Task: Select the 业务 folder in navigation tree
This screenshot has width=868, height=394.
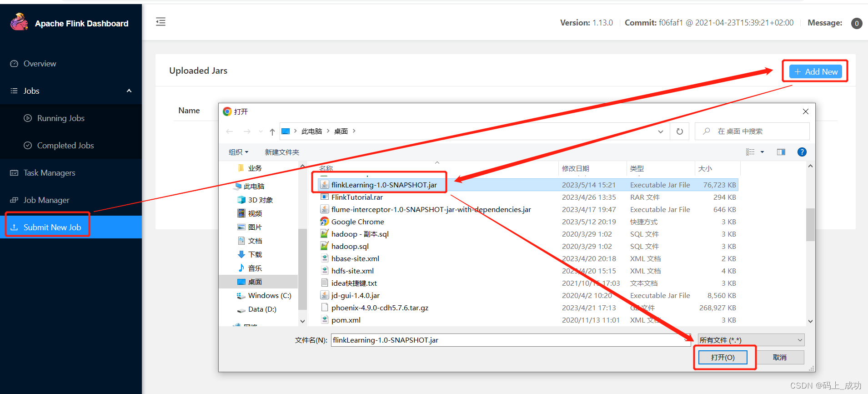Action: click(x=255, y=168)
